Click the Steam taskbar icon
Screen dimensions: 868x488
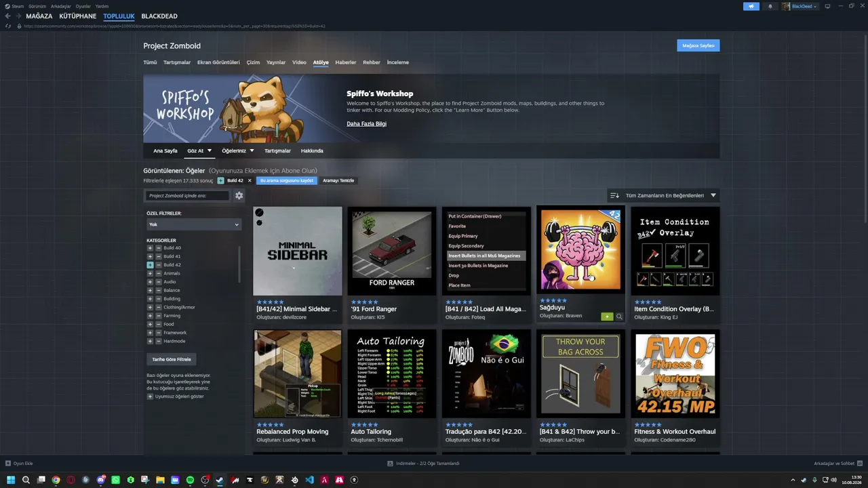coord(220,480)
